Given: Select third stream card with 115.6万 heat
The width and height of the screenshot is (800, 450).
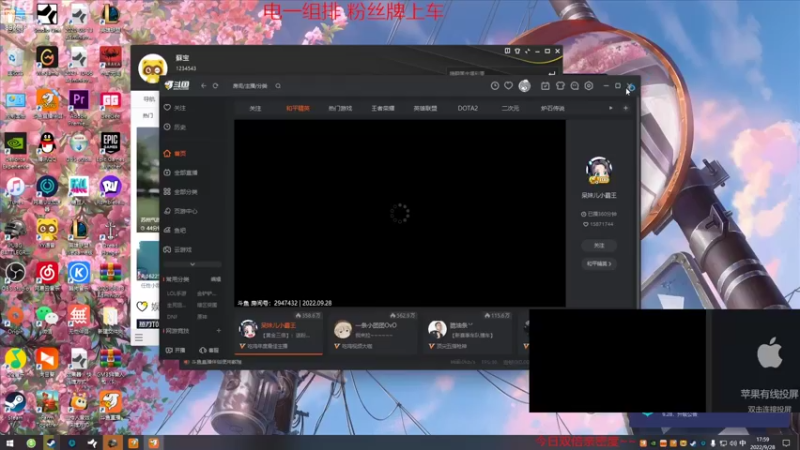Looking at the screenshot, I should coord(469,332).
